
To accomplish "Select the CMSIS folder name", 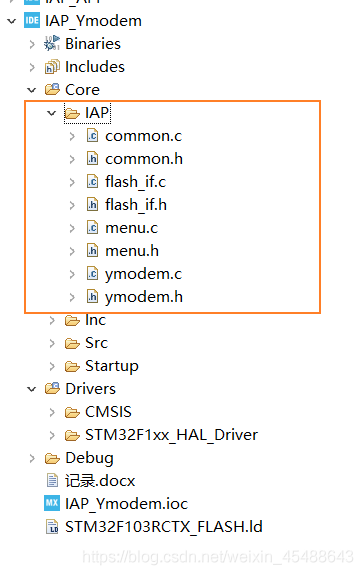I will (108, 412).
